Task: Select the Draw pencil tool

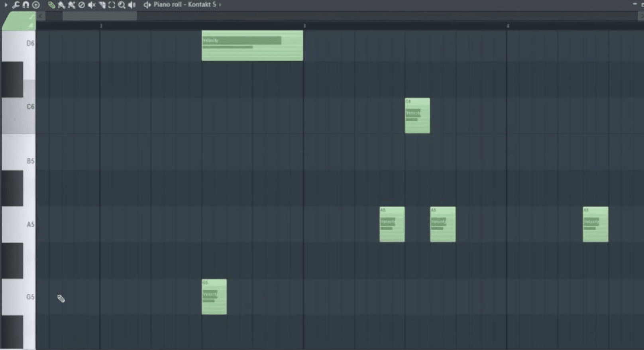Action: [51, 5]
